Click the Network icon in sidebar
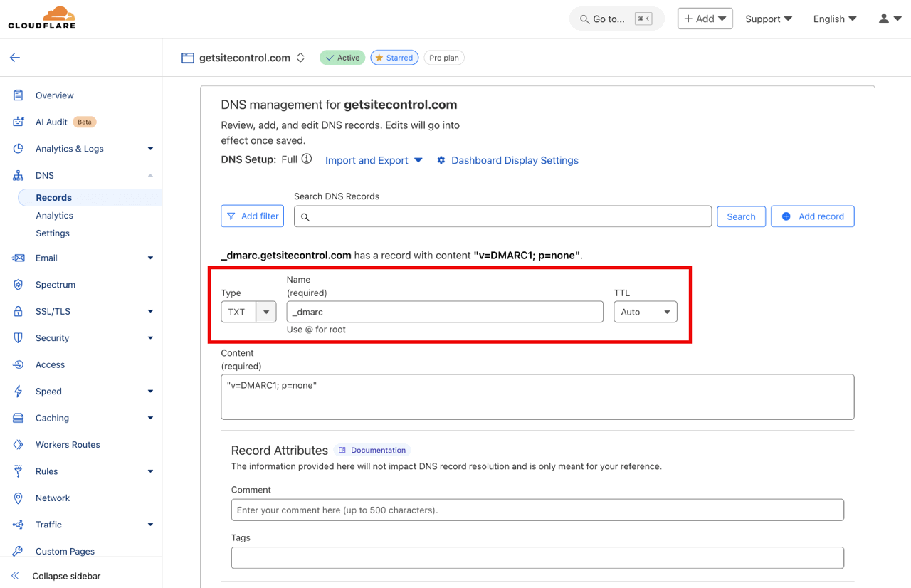Image resolution: width=911 pixels, height=588 pixels. click(17, 498)
